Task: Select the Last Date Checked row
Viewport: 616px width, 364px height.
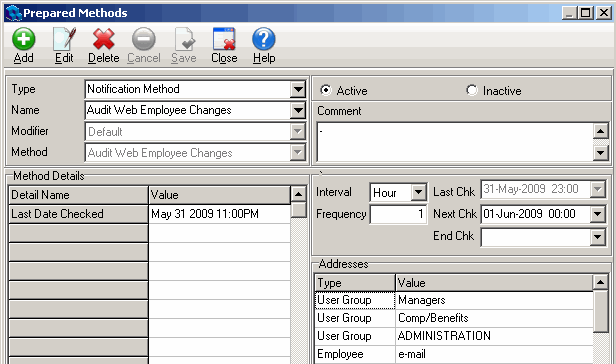Action: pyautogui.click(x=78, y=214)
